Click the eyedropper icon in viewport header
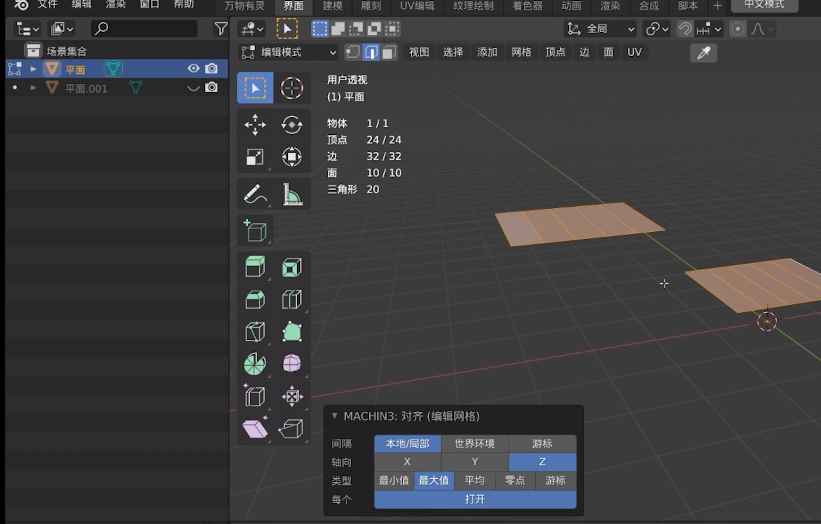This screenshot has width=821, height=524. [x=704, y=52]
